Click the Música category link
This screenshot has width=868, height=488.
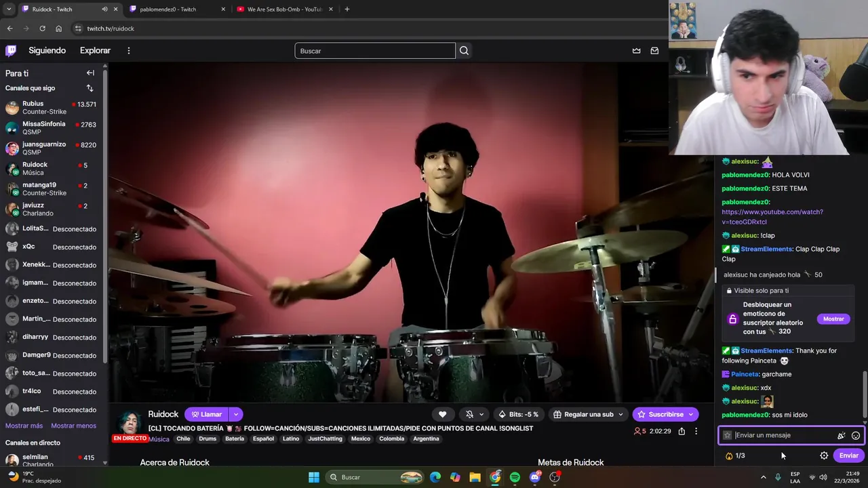(x=159, y=439)
